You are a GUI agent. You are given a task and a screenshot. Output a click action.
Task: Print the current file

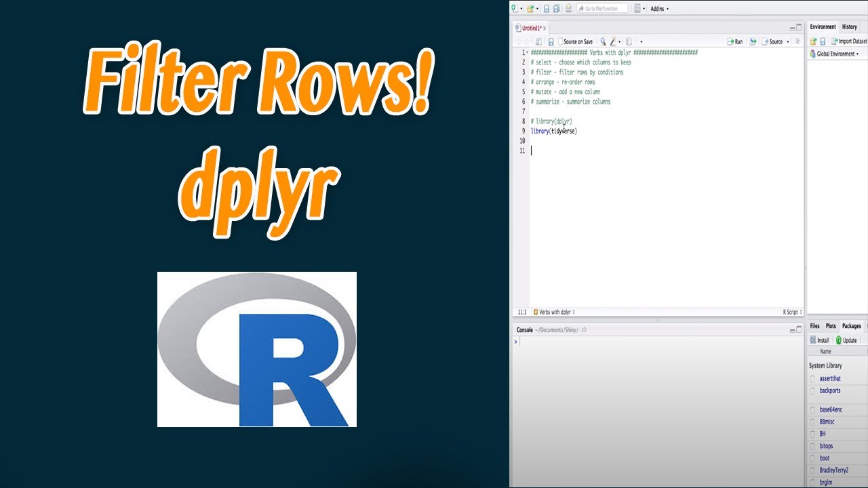pyautogui.click(x=568, y=8)
